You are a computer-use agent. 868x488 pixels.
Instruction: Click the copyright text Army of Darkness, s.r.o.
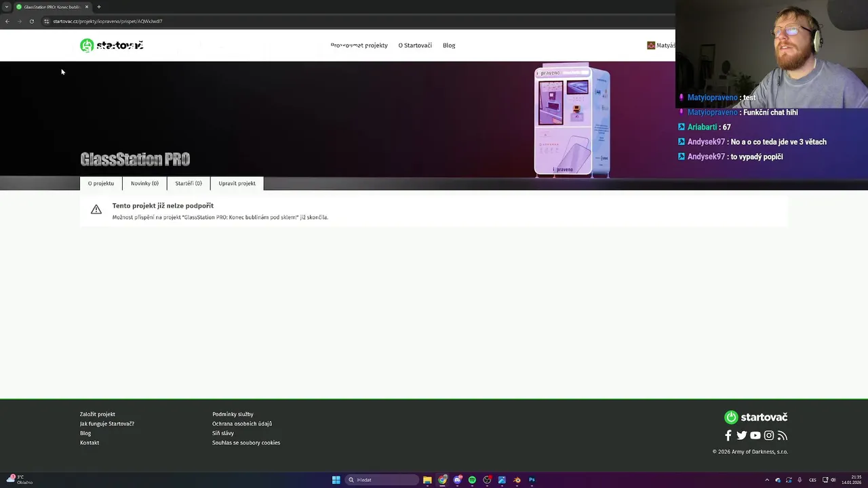pyautogui.click(x=750, y=451)
